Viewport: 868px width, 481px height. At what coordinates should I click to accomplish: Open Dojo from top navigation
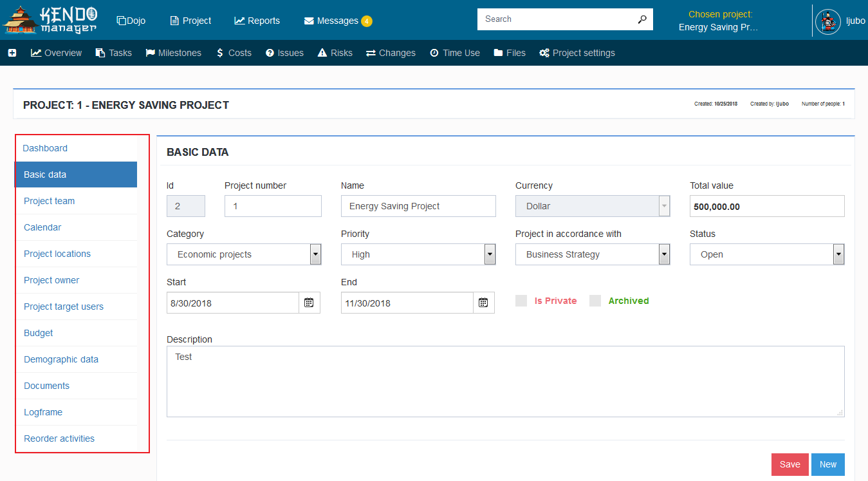click(131, 21)
